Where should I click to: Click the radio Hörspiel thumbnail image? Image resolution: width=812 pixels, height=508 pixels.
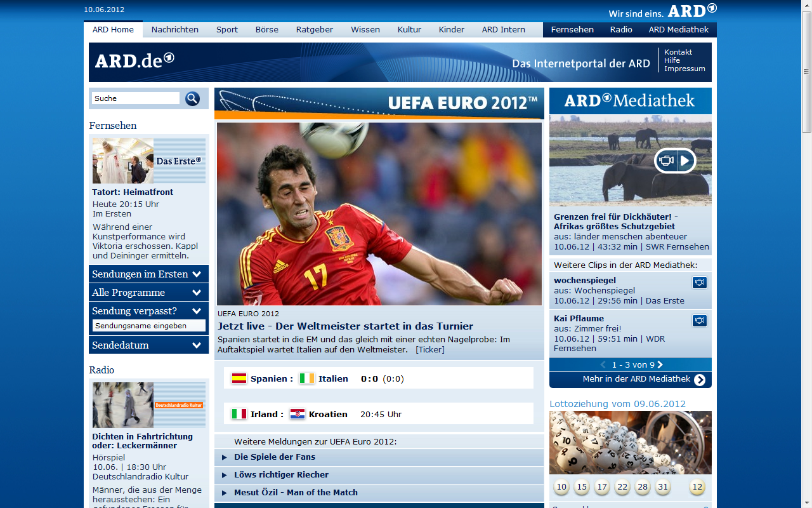click(x=123, y=405)
